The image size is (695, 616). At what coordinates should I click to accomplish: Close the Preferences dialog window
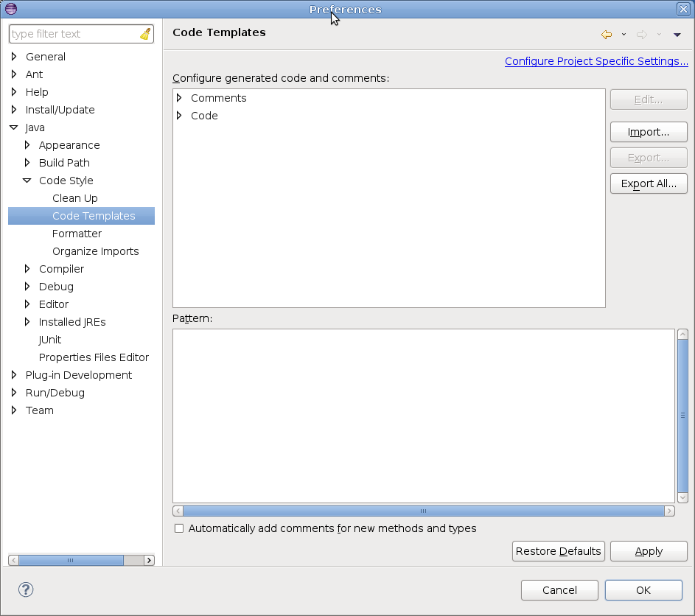pyautogui.click(x=682, y=9)
